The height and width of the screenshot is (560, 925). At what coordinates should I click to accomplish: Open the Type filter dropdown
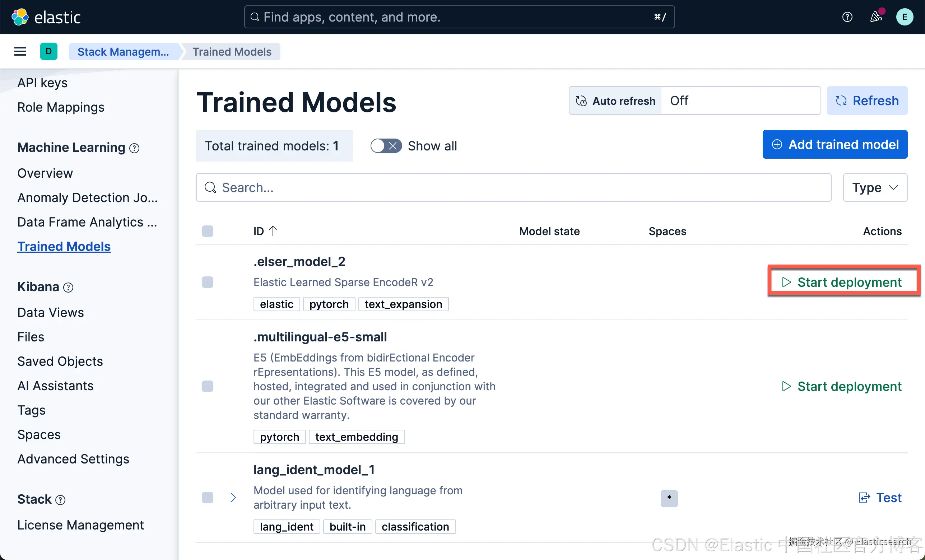click(875, 187)
